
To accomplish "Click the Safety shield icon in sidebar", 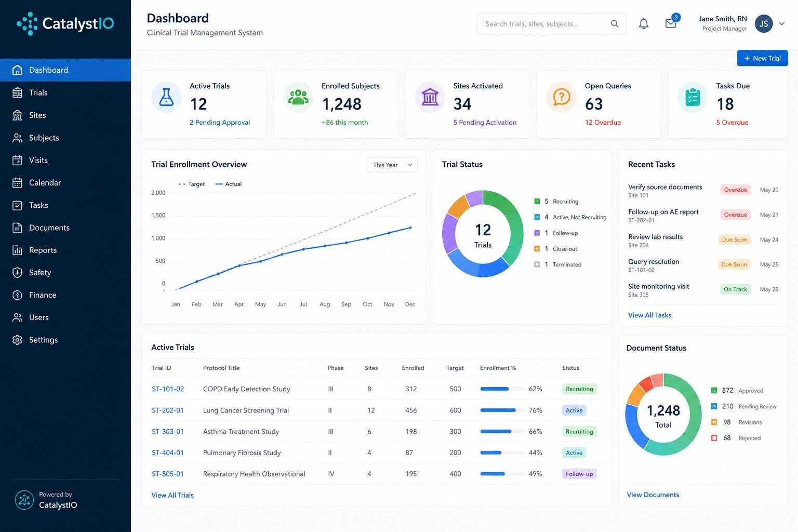I will tap(17, 273).
